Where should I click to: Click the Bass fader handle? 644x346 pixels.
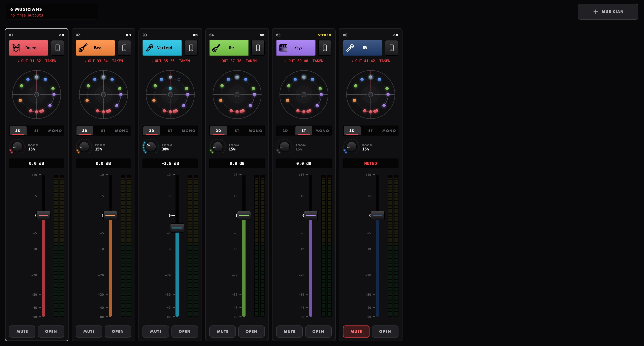coord(110,215)
